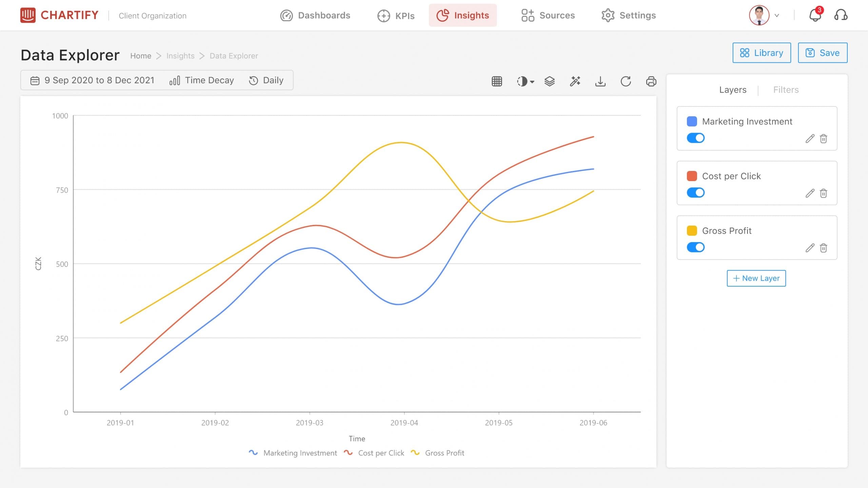Edit the Cost per Click layer
The image size is (868, 488).
[810, 193]
